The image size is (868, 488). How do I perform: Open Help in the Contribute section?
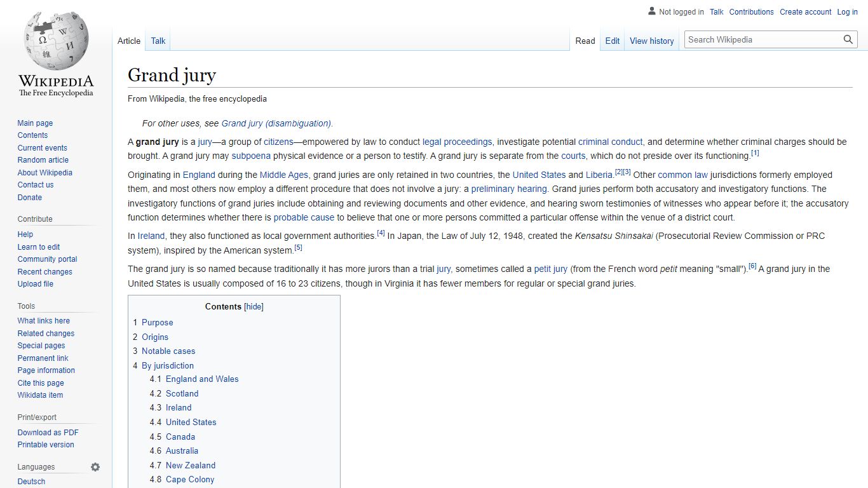pos(25,234)
